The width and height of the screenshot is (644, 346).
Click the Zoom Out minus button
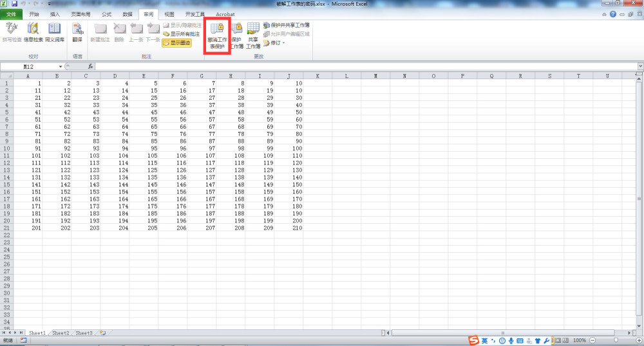592,340
